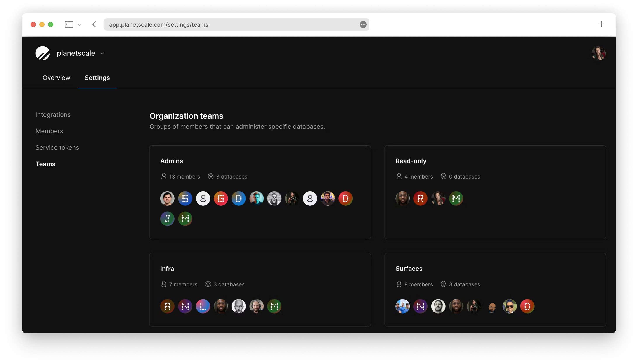This screenshot has width=638, height=364.
Task: Click the blue D avatar in Admins
Action: click(239, 199)
